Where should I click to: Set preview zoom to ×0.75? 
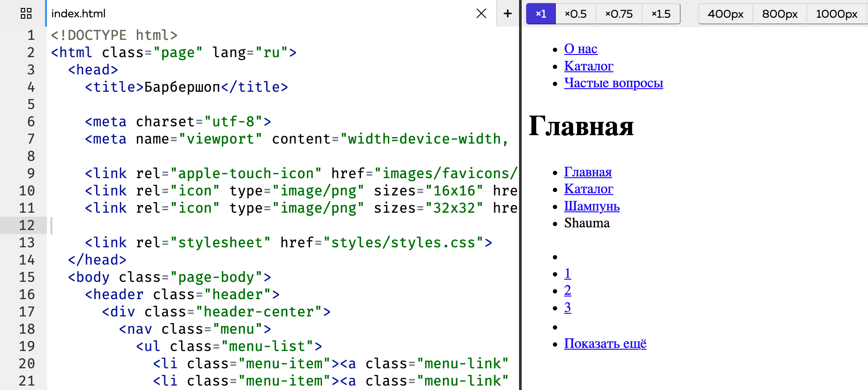click(619, 14)
